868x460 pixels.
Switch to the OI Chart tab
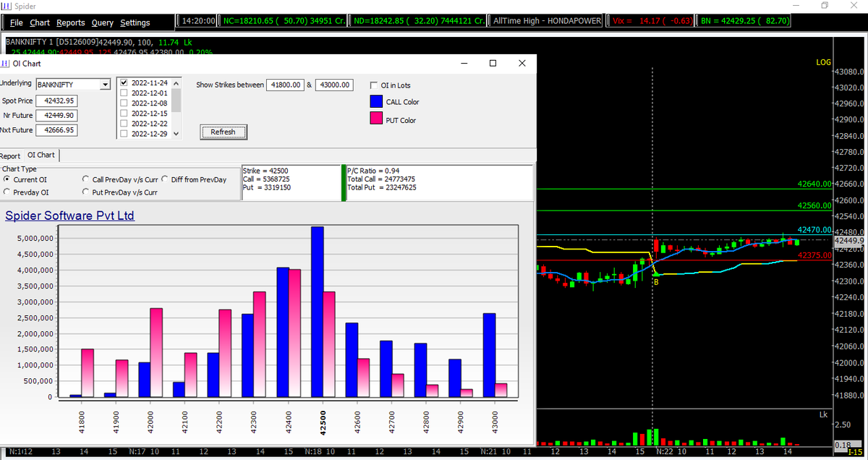pos(41,155)
